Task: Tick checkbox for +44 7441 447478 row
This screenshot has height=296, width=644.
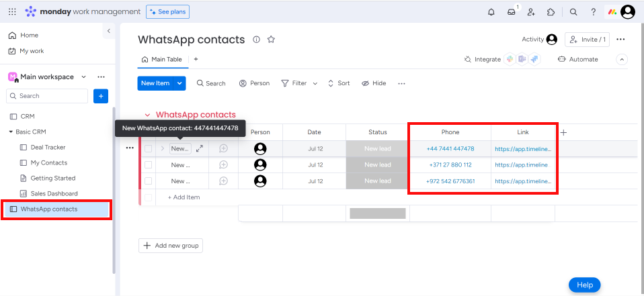Action: [149, 148]
